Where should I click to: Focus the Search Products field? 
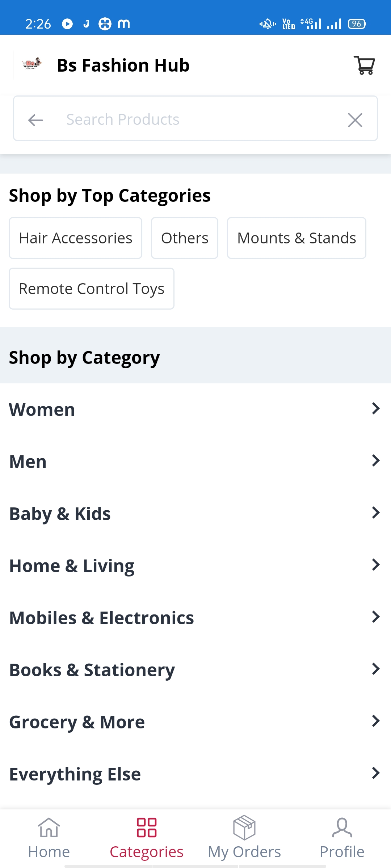tap(195, 119)
